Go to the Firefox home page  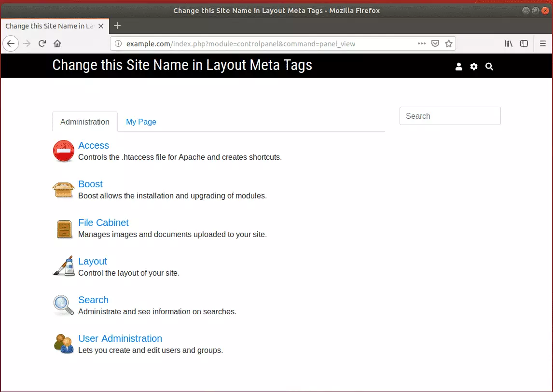point(57,44)
